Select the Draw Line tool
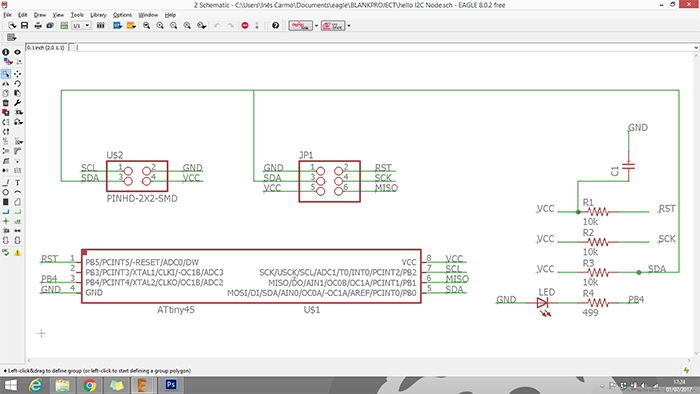Screen dimensions: 700x394 pyautogui.click(x=5, y=182)
